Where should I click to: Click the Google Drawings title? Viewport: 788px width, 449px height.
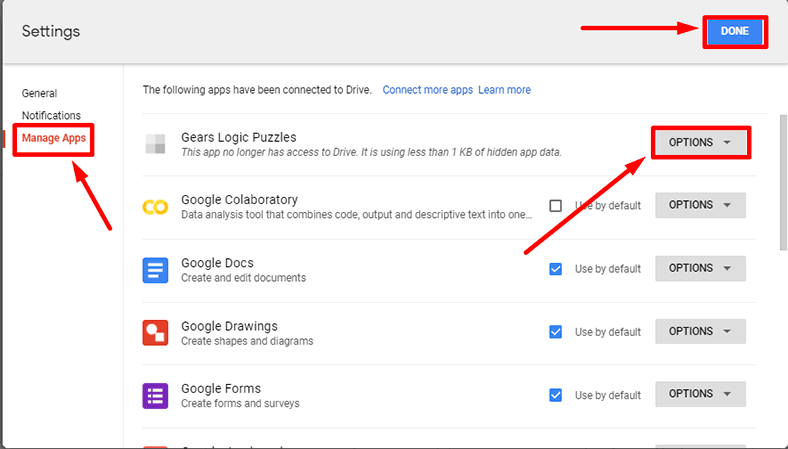(x=229, y=326)
